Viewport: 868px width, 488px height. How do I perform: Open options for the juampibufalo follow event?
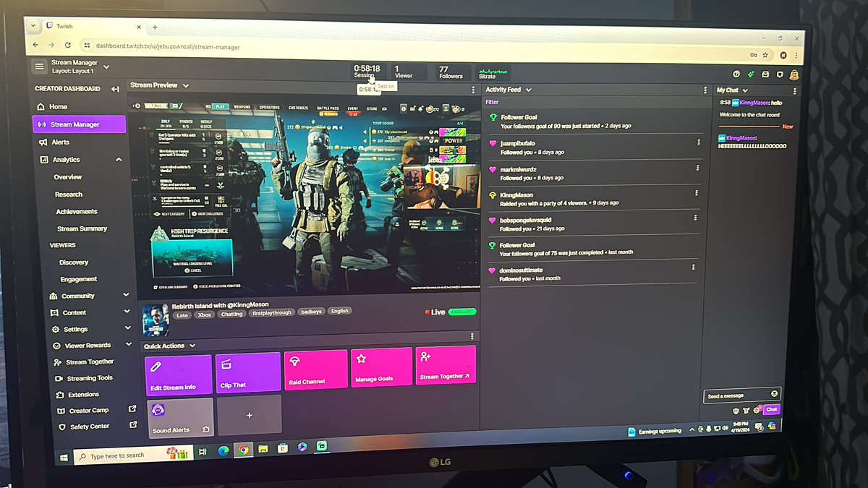pyautogui.click(x=698, y=143)
